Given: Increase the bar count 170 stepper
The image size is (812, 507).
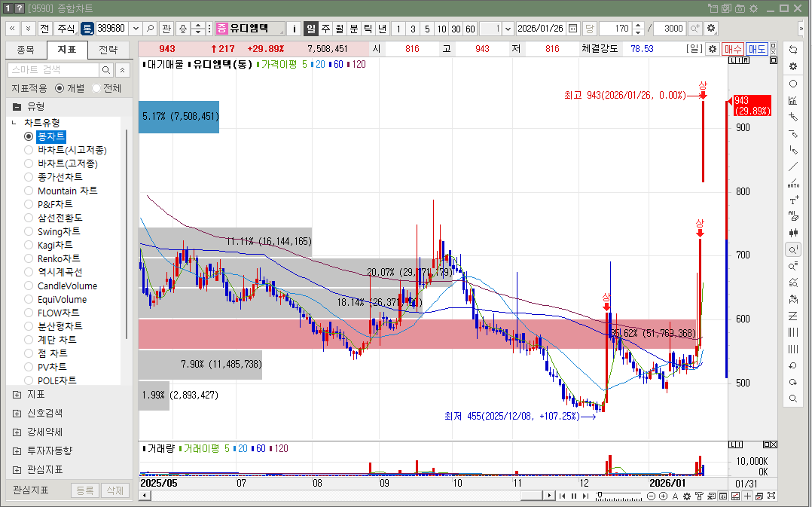Looking at the screenshot, I should coord(638,26).
